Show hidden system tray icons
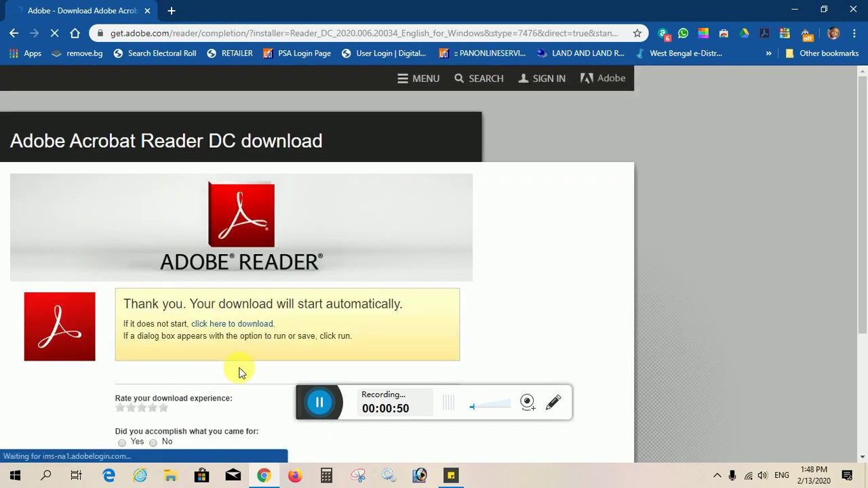The image size is (868, 488). pos(717,476)
